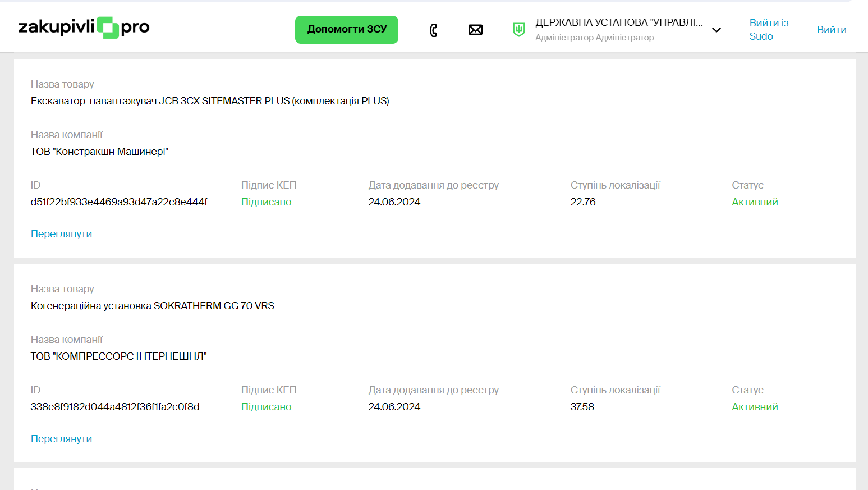Click Підписано signature status of JCB excavator

coord(266,202)
